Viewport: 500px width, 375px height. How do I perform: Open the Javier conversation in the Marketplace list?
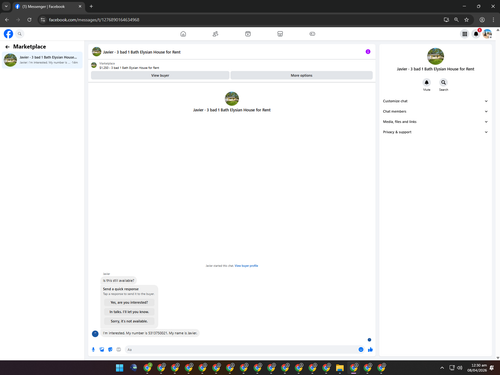coord(42,60)
